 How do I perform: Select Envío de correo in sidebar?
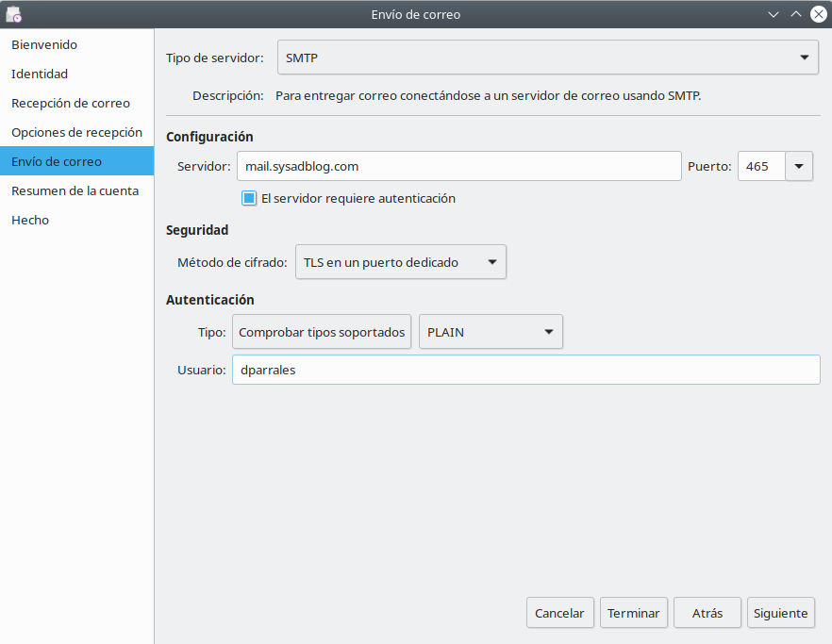(77, 161)
